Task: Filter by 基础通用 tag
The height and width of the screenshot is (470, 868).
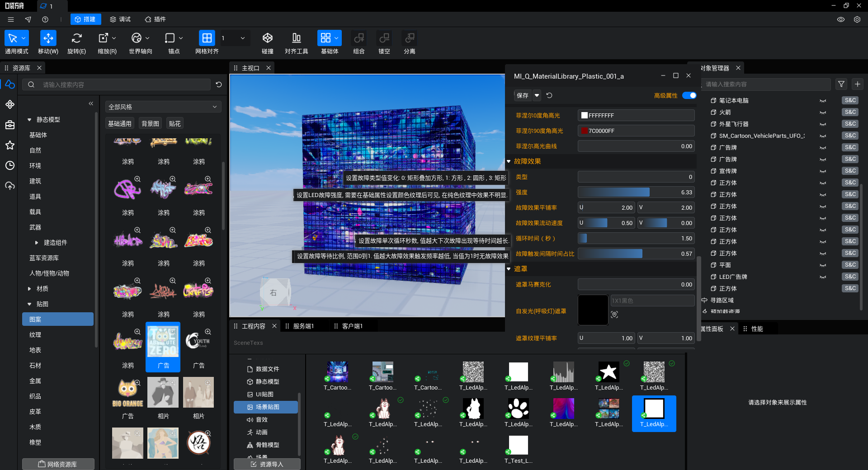Action: pos(120,123)
